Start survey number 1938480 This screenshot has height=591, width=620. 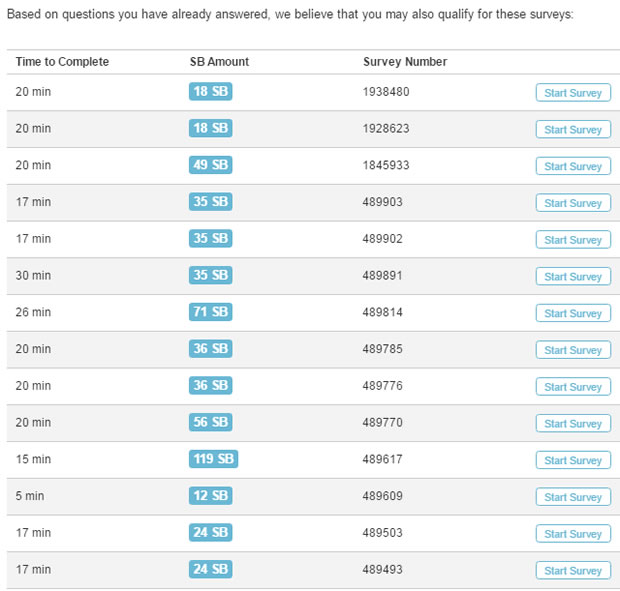573,93
